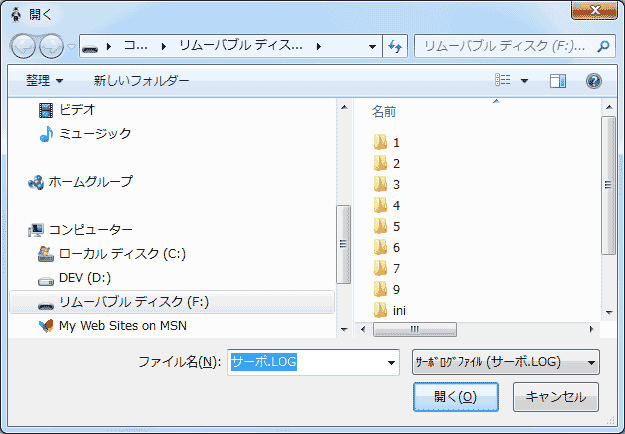The width and height of the screenshot is (625, 434).
Task: Click the horizontal scrollbar right arrow
Action: [x=592, y=329]
